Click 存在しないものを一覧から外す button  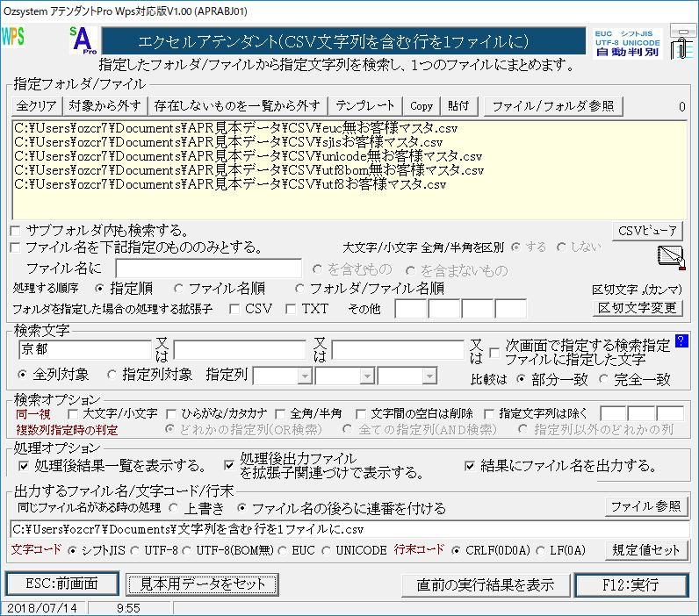point(237,106)
